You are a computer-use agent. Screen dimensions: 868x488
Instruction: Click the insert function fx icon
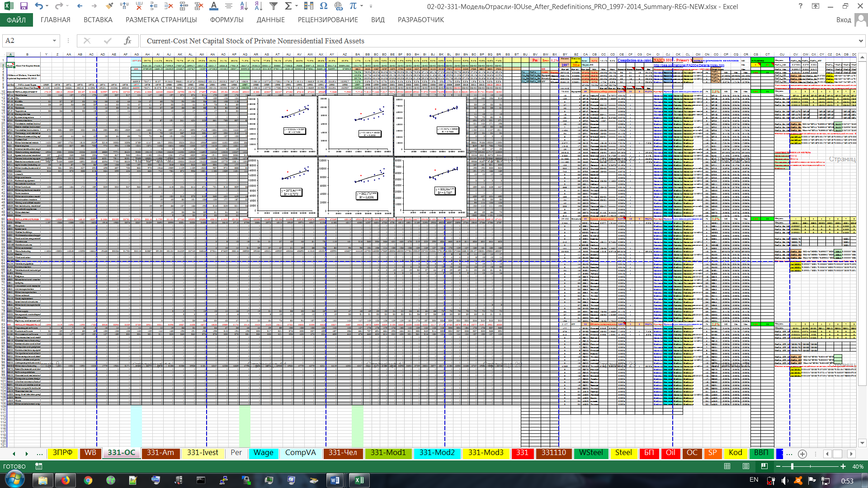click(127, 41)
